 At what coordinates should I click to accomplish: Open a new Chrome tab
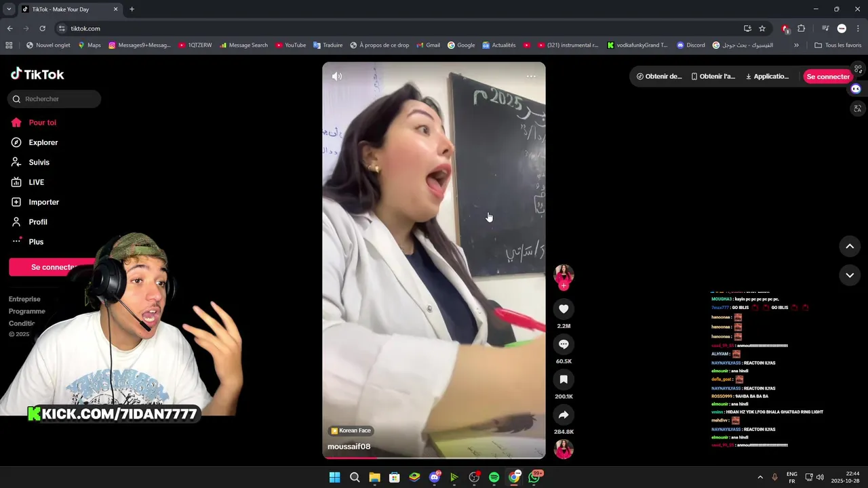click(132, 9)
